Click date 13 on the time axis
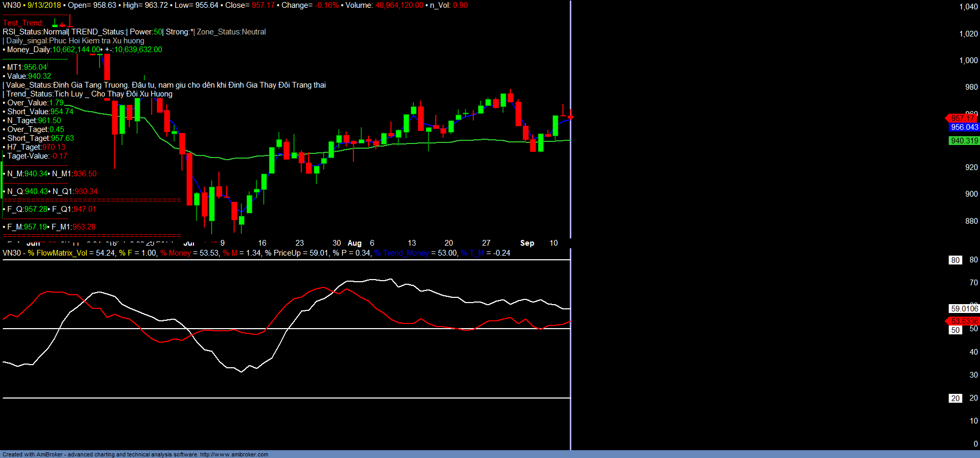 click(x=412, y=243)
